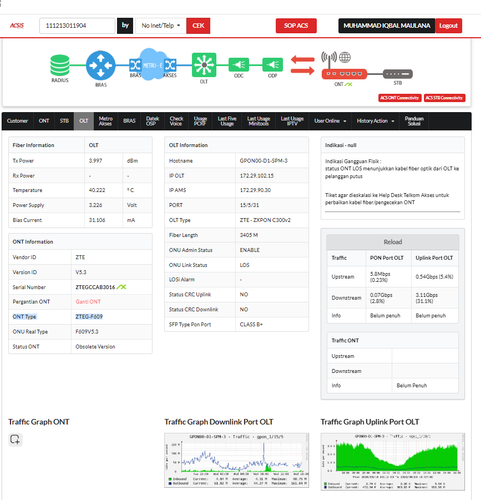The height and width of the screenshot is (500, 481).
Task: Click the globe icon above ONT
Action: click(345, 57)
